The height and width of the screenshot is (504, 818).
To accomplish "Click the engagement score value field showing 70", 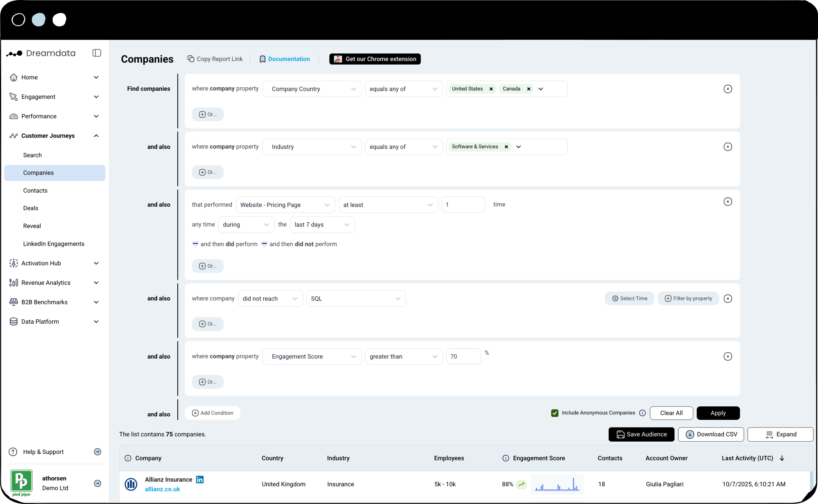I will point(463,356).
